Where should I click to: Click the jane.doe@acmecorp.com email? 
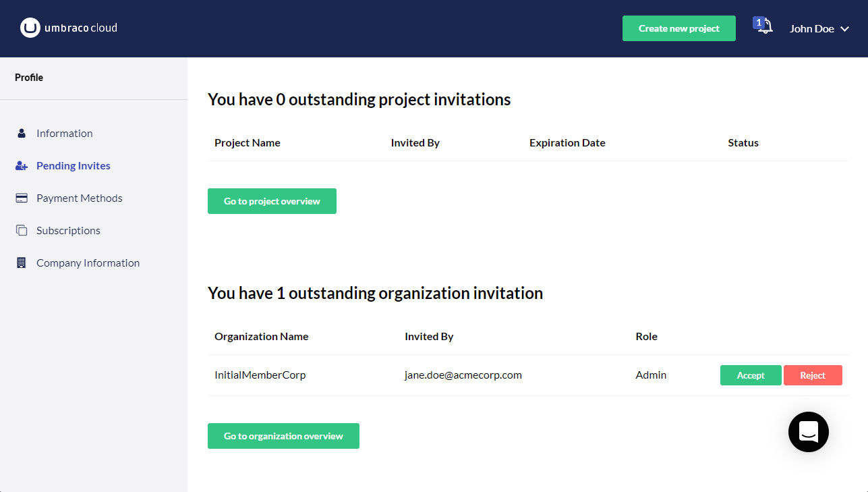pyautogui.click(x=463, y=375)
